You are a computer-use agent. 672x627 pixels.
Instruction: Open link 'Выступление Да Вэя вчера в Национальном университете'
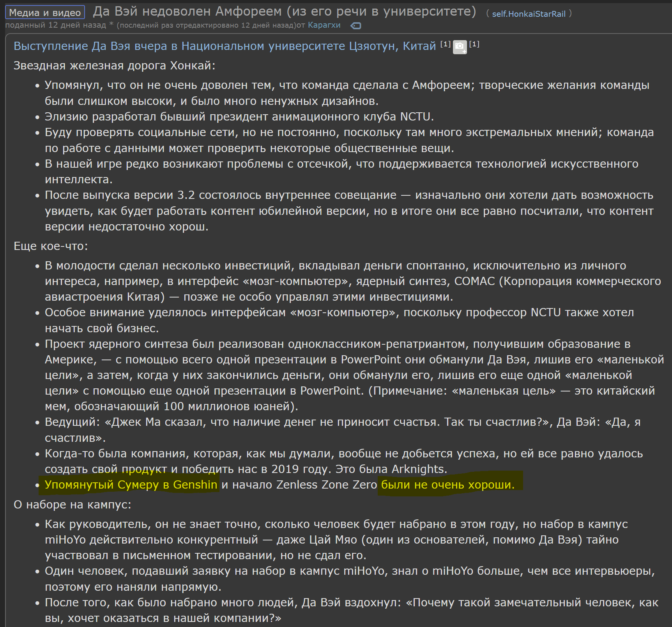225,46
